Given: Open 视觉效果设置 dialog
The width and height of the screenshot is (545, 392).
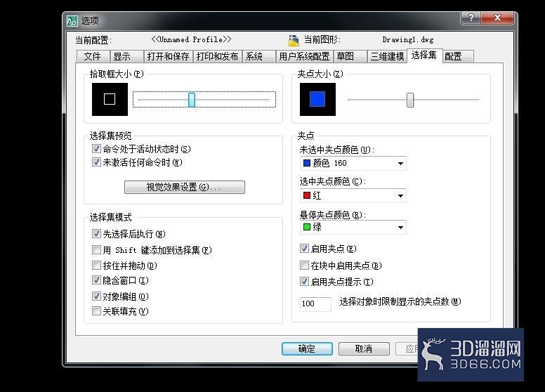Looking at the screenshot, I should [x=185, y=187].
